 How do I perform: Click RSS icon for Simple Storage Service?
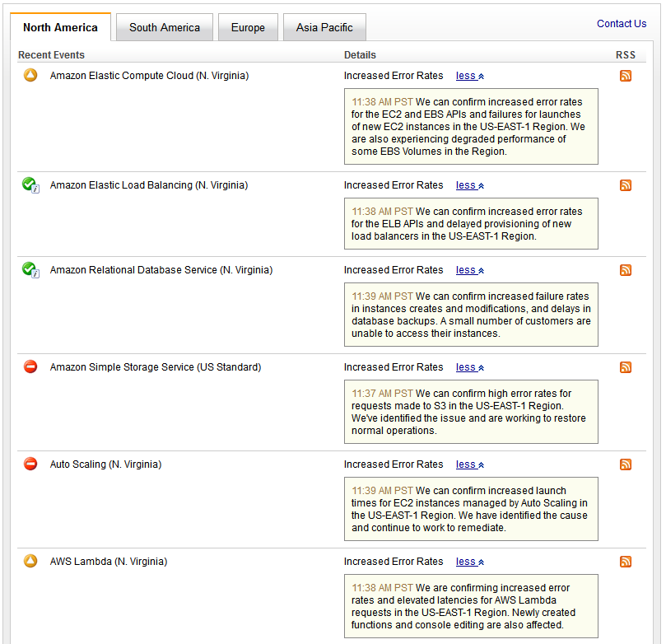point(626,367)
